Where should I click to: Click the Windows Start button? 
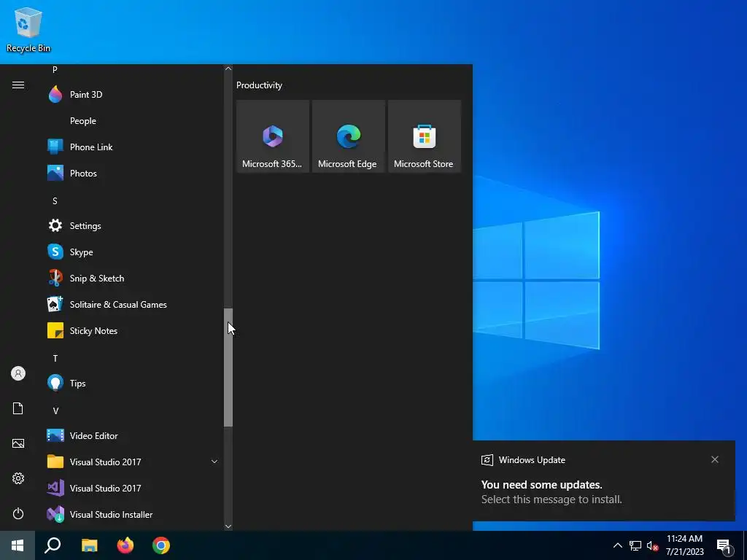click(18, 545)
